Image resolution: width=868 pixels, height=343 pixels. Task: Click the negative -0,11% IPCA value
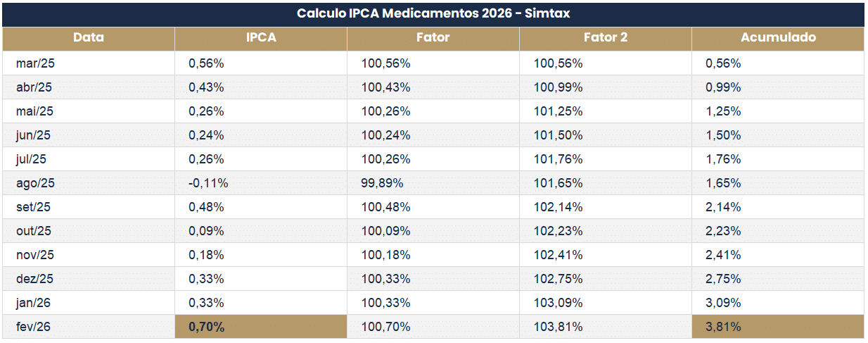(208, 183)
